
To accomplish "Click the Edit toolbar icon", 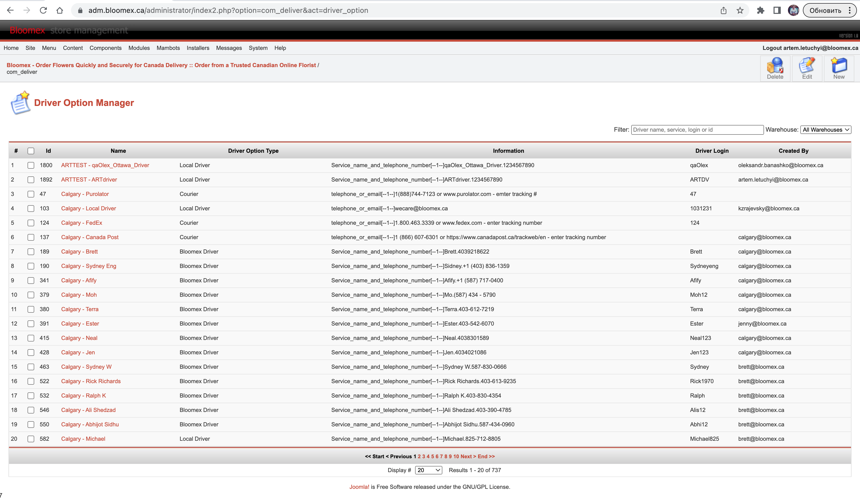I will [807, 68].
